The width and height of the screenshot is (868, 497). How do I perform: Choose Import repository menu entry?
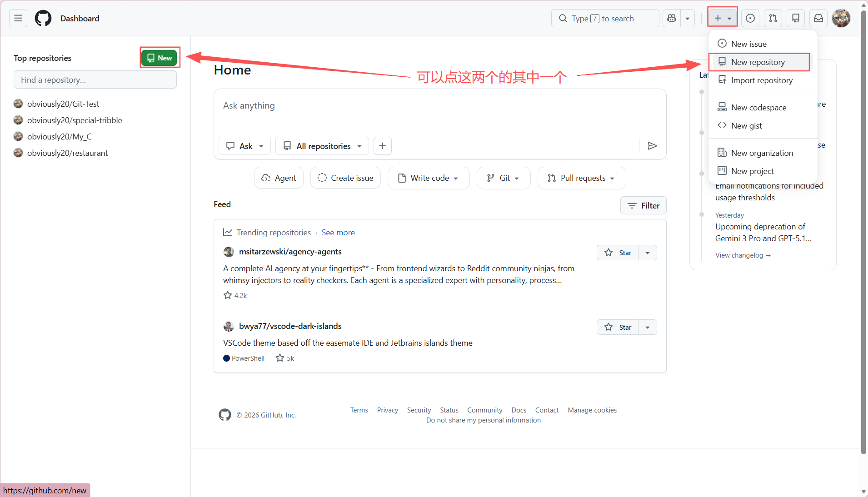(x=763, y=80)
